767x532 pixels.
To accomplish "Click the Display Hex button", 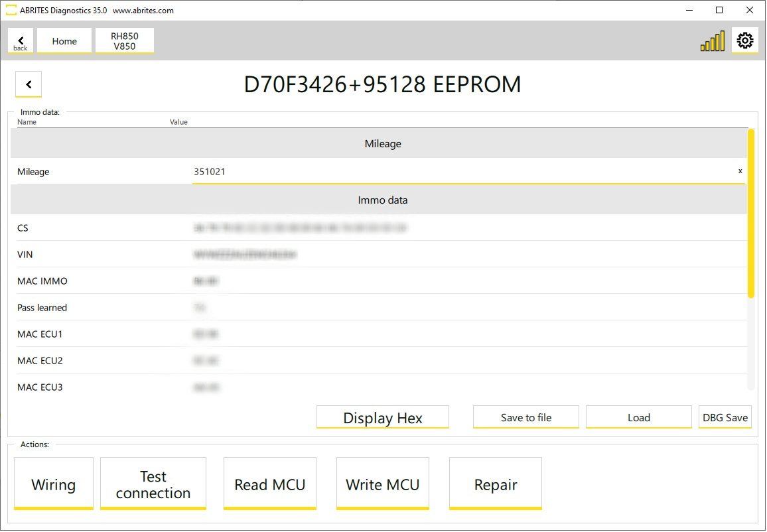I will pyautogui.click(x=383, y=417).
